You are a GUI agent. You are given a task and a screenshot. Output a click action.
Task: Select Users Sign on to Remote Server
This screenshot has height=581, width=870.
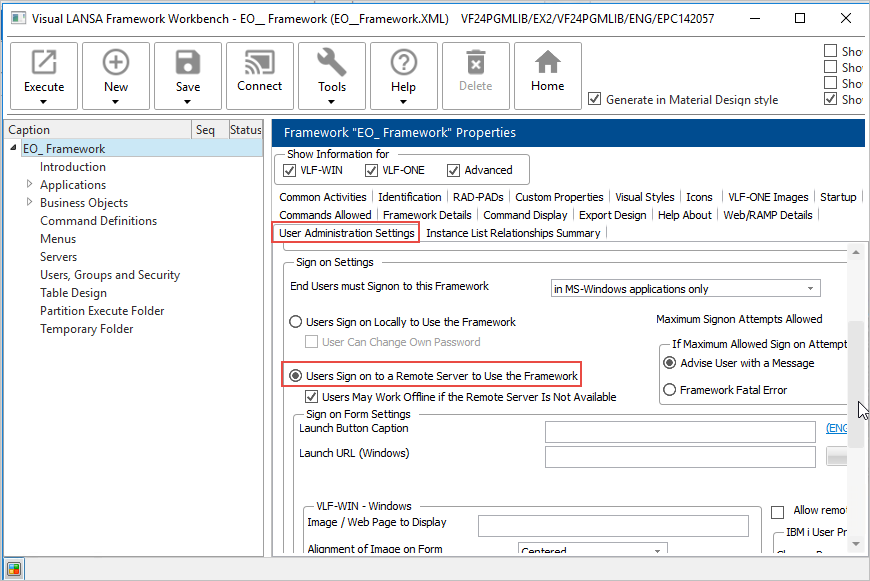click(x=296, y=376)
